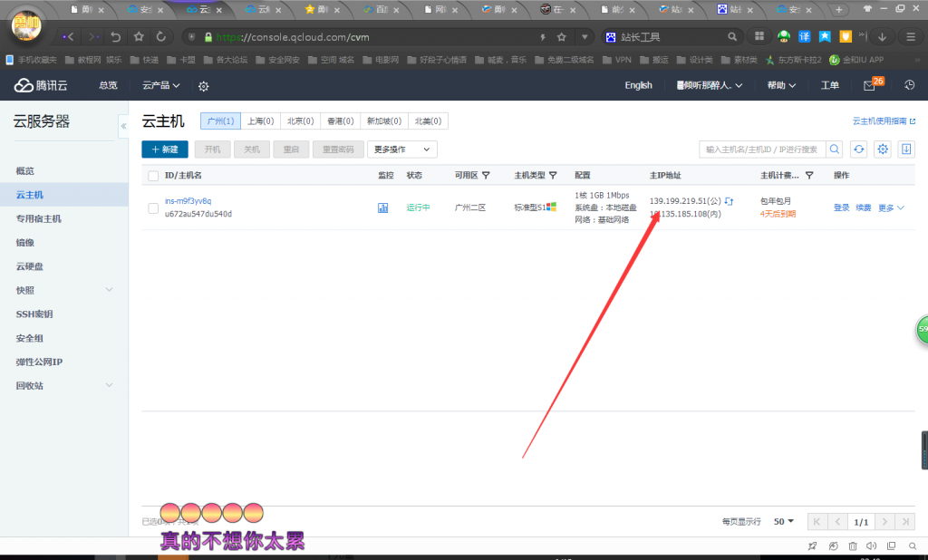This screenshot has height=560, width=928.
Task: Tick the checkbox for instance ins-m9f3yv8q
Action: [153, 208]
